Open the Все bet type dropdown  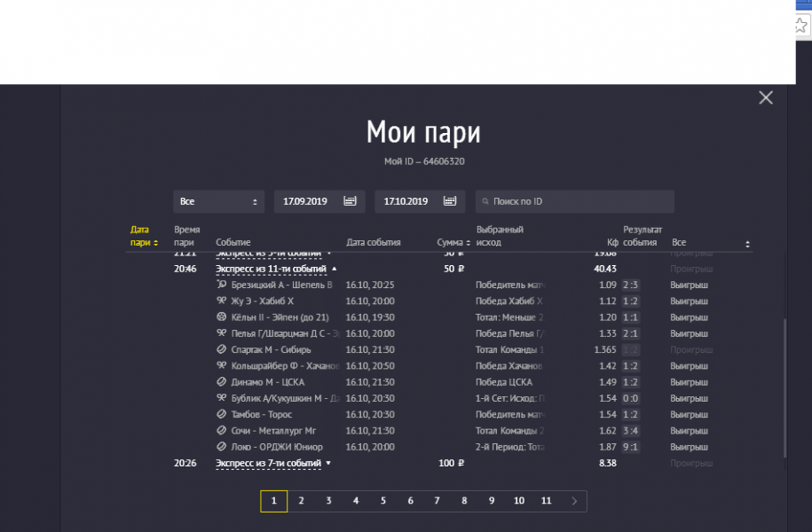(218, 201)
